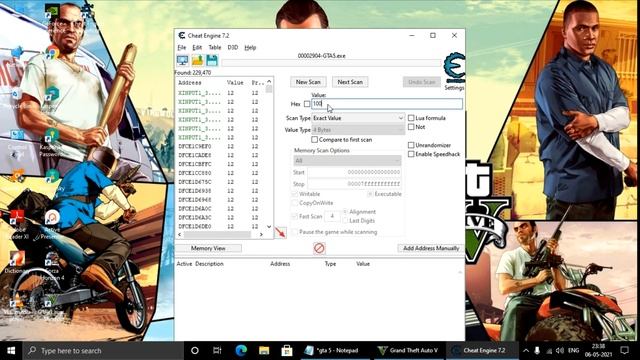Open Microsoft Store from taskbar
The width and height of the screenshot is (640, 360).
[x=287, y=350]
